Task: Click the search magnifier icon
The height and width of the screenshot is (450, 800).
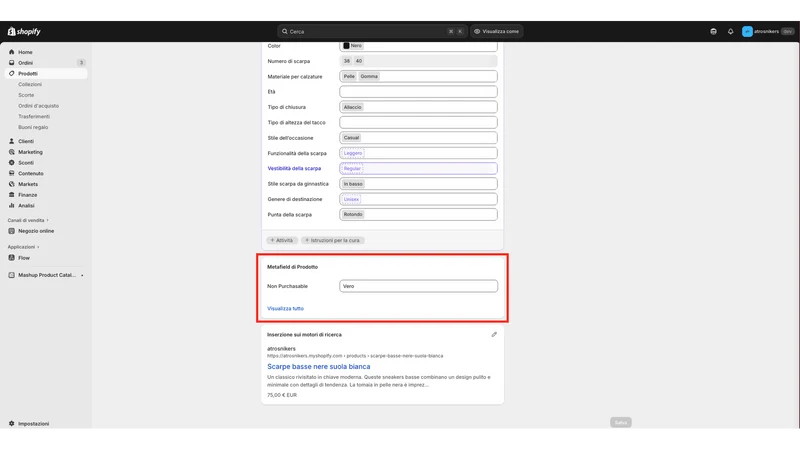Action: click(x=285, y=31)
